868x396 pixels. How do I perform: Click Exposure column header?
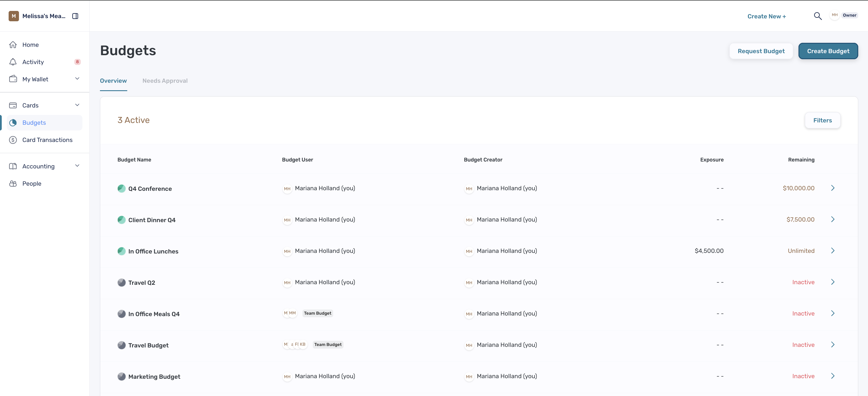(712, 159)
